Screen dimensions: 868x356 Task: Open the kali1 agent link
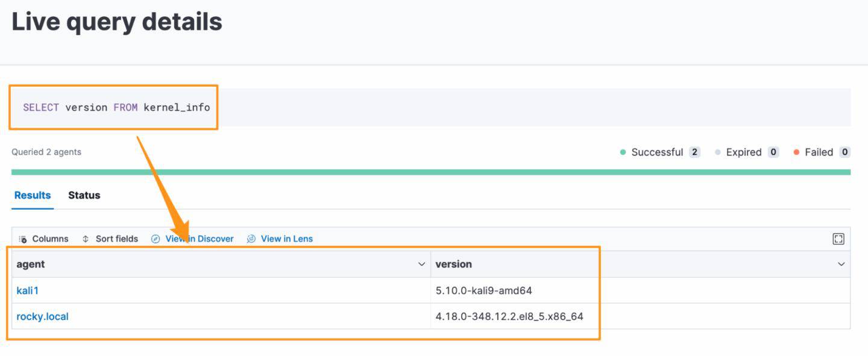pos(28,290)
